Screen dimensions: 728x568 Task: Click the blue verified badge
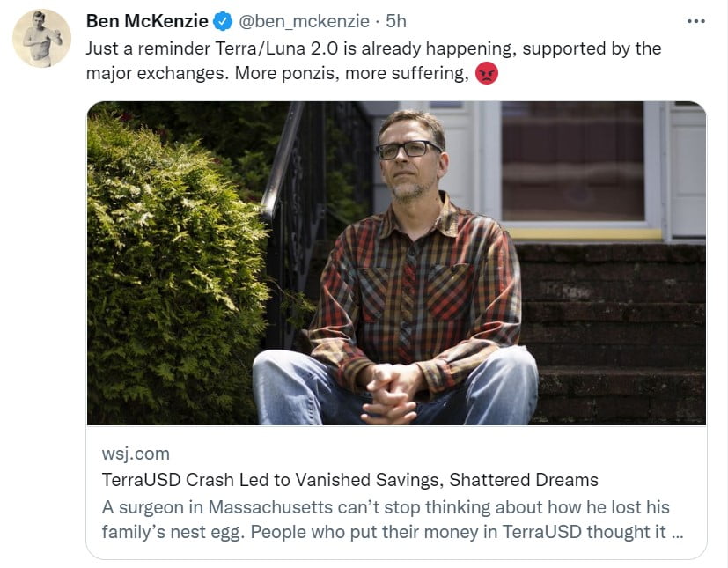(223, 21)
